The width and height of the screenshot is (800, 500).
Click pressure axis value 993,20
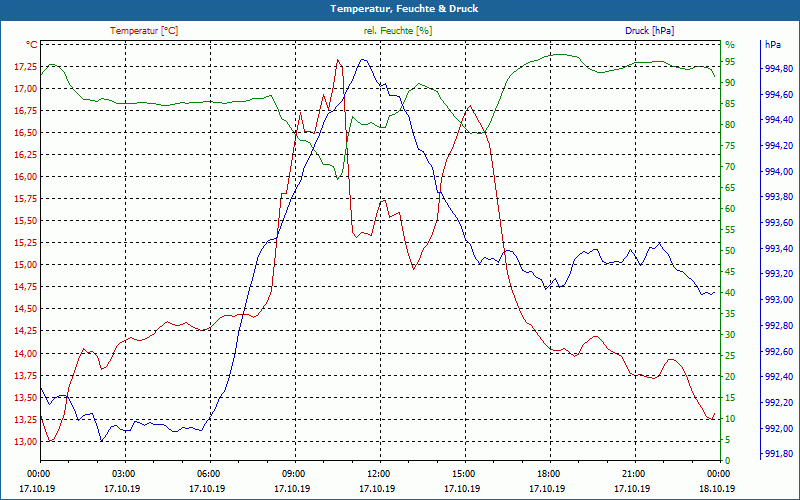pos(779,274)
